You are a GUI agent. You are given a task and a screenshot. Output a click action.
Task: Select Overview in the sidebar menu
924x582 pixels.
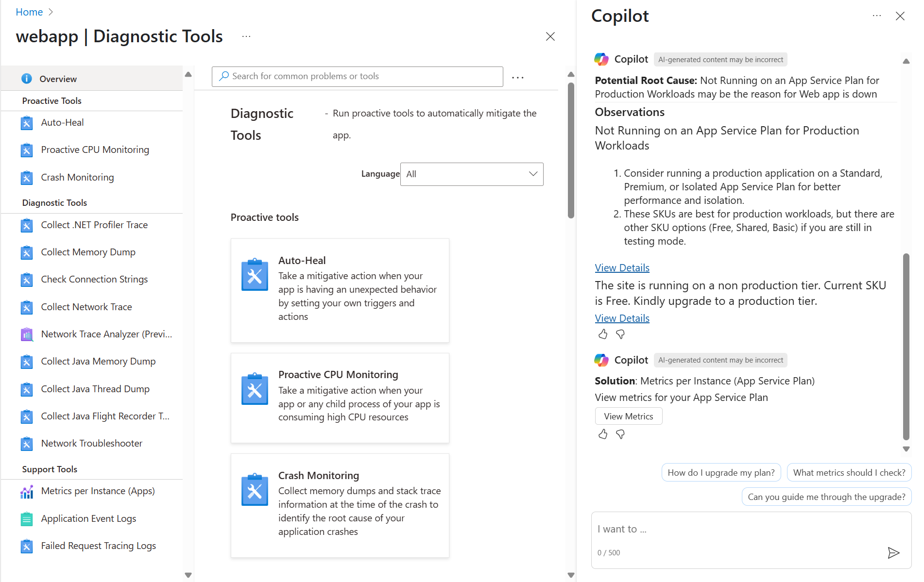tap(58, 79)
